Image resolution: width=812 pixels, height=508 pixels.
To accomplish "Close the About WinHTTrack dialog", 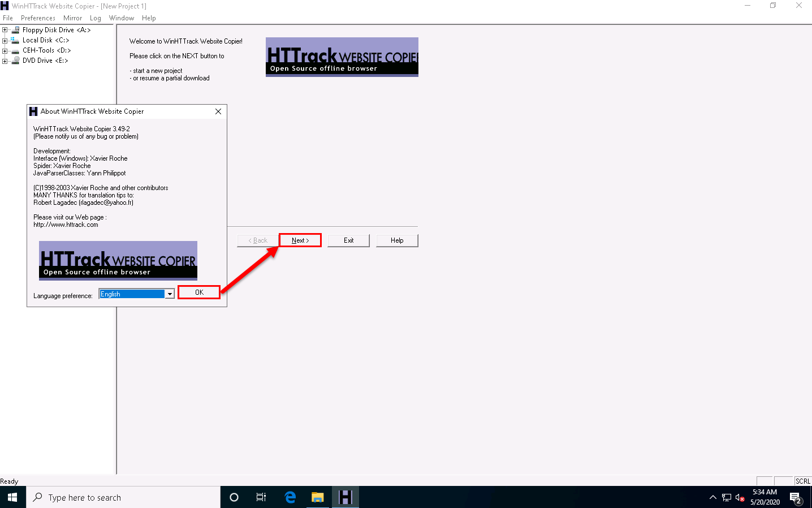I will pos(218,111).
